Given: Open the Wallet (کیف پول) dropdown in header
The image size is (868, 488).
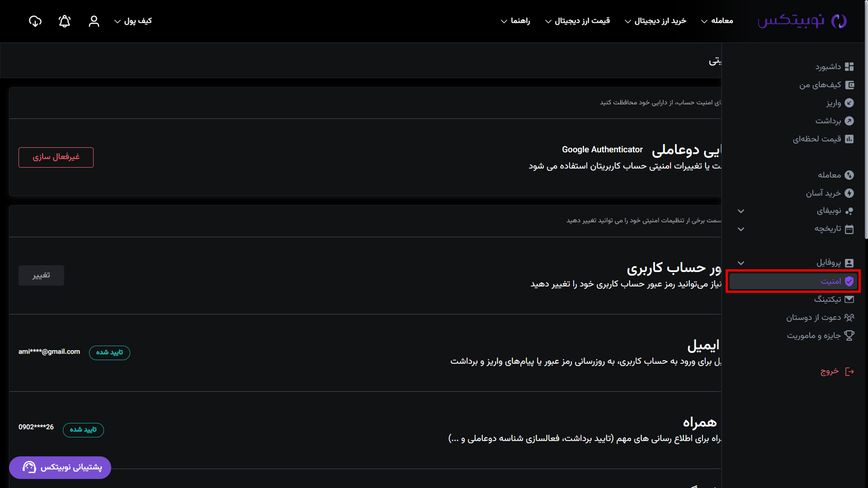Looking at the screenshot, I should pos(133,21).
